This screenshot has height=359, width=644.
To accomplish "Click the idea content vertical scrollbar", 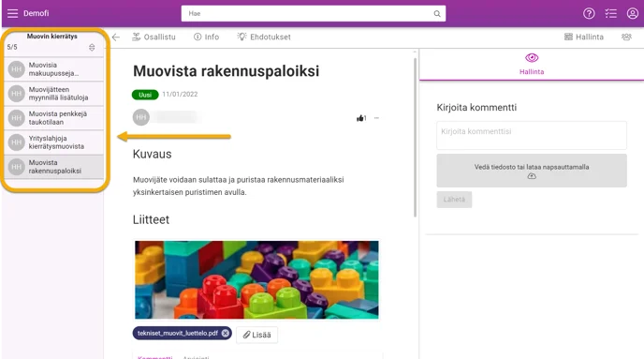I will coord(416,138).
